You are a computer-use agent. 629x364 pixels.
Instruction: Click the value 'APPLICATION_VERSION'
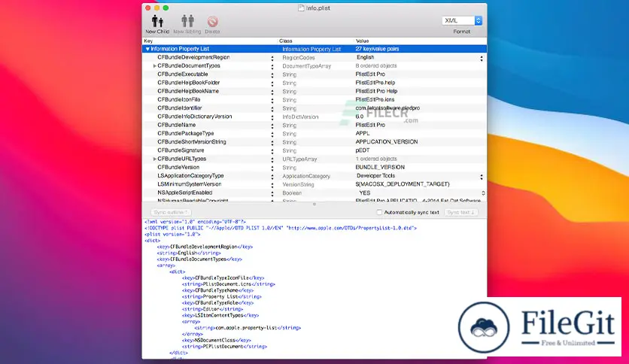386,142
